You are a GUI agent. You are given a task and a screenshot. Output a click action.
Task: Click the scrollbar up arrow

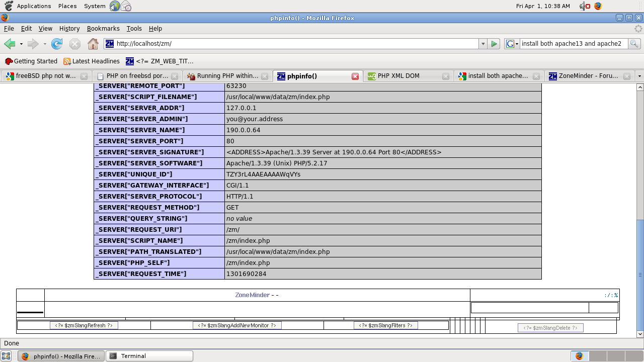click(640, 87)
